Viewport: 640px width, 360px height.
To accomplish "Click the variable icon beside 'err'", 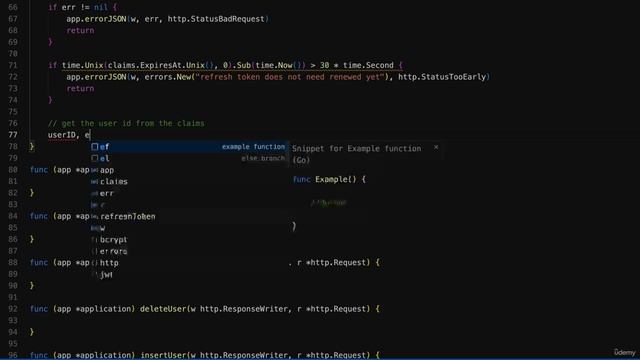I will click(x=95, y=193).
